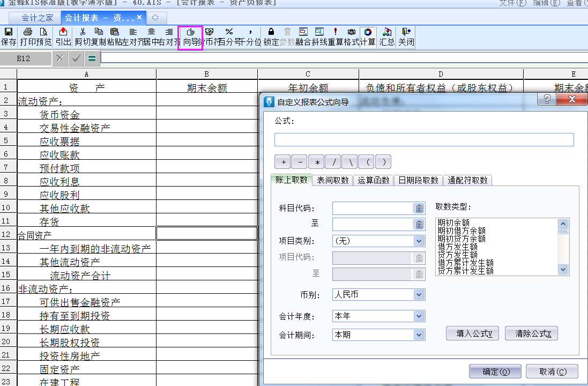
Task: Expand the 会计年度 dropdown
Action: point(419,316)
